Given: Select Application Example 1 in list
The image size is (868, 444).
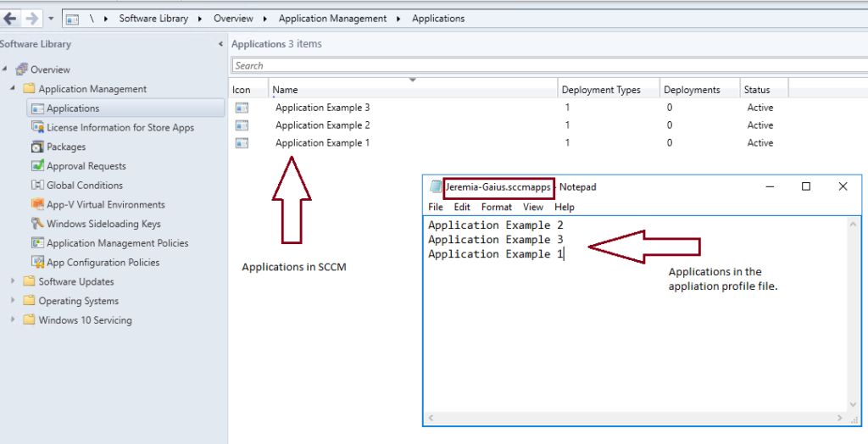Looking at the screenshot, I should click(x=322, y=143).
